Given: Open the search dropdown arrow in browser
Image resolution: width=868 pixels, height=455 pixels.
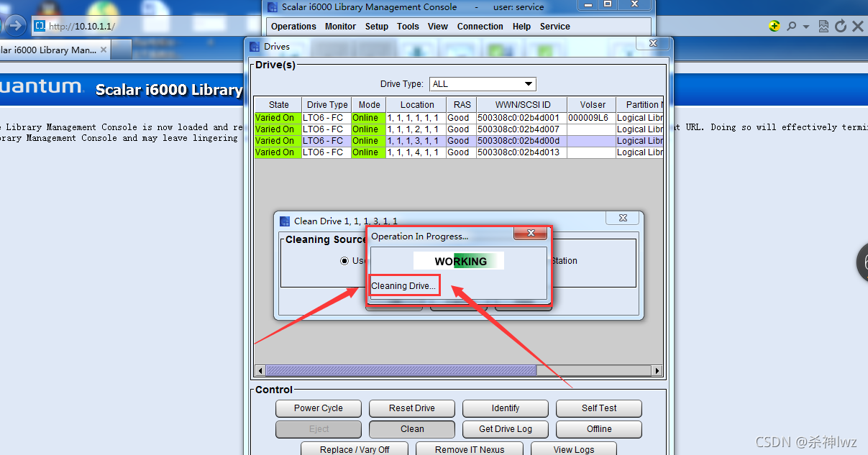Looking at the screenshot, I should coord(805,27).
